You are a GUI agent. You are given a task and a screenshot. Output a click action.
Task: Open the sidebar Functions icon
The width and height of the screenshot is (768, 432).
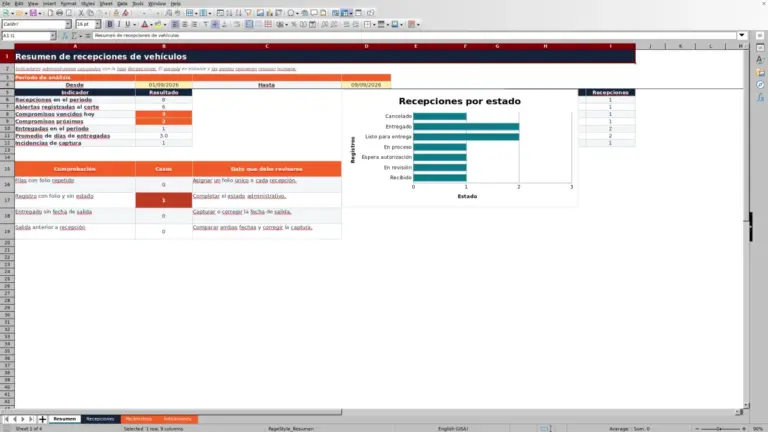tap(760, 97)
